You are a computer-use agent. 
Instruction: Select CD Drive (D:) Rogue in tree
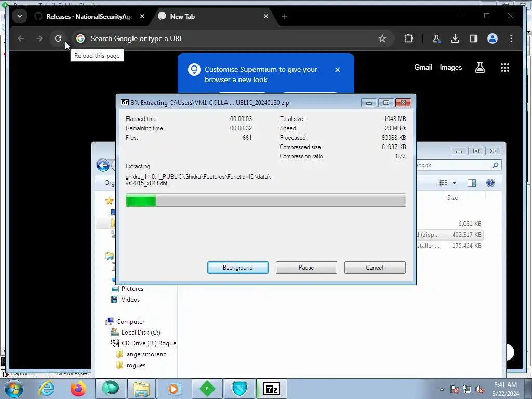[x=149, y=343]
